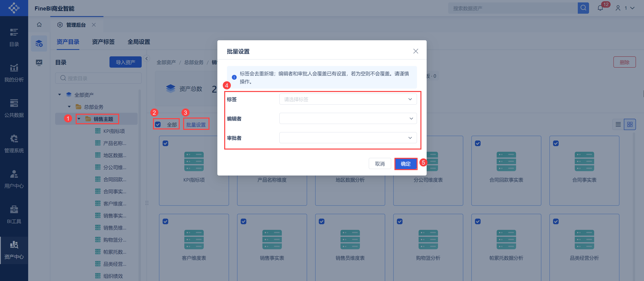Switch to the 资产目录 tab

tap(68, 42)
